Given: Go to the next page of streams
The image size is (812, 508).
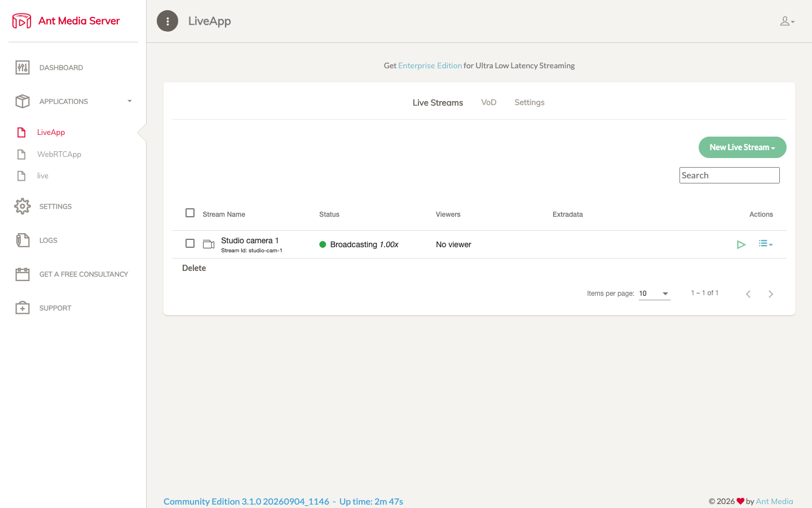Looking at the screenshot, I should tap(771, 294).
